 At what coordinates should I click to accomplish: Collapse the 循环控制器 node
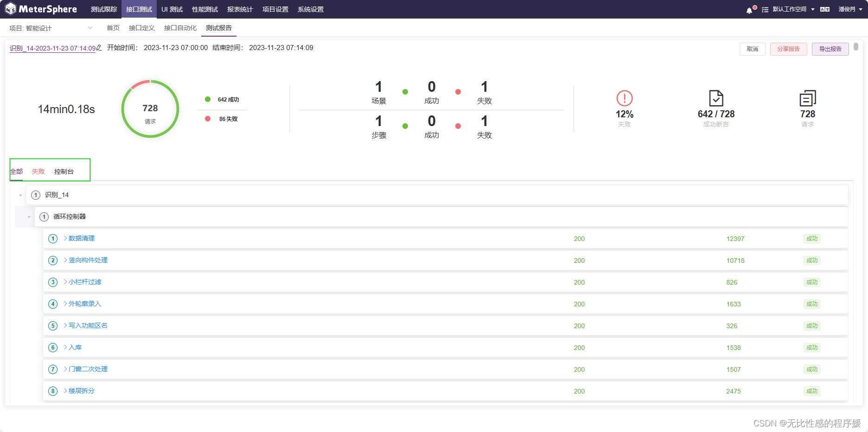click(x=29, y=217)
